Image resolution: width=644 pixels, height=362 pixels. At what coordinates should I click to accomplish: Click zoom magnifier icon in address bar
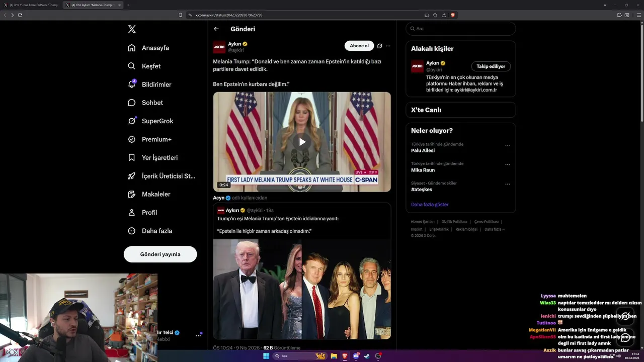[x=435, y=15]
